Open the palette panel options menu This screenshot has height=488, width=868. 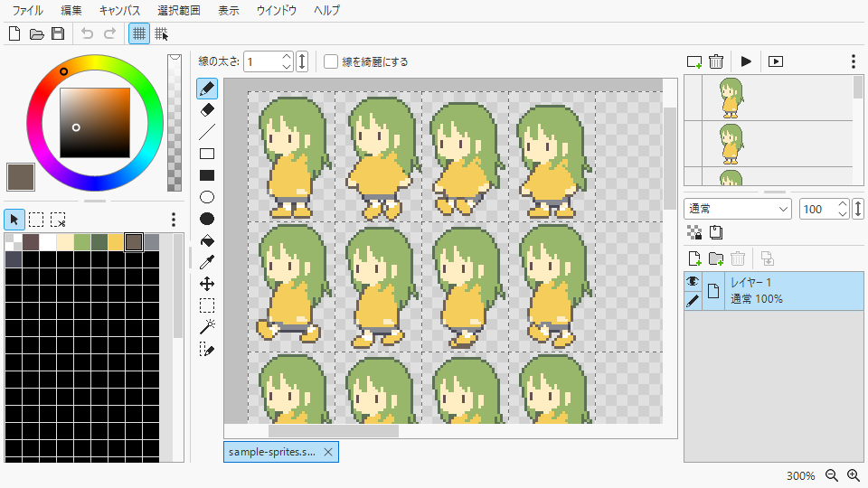174,220
